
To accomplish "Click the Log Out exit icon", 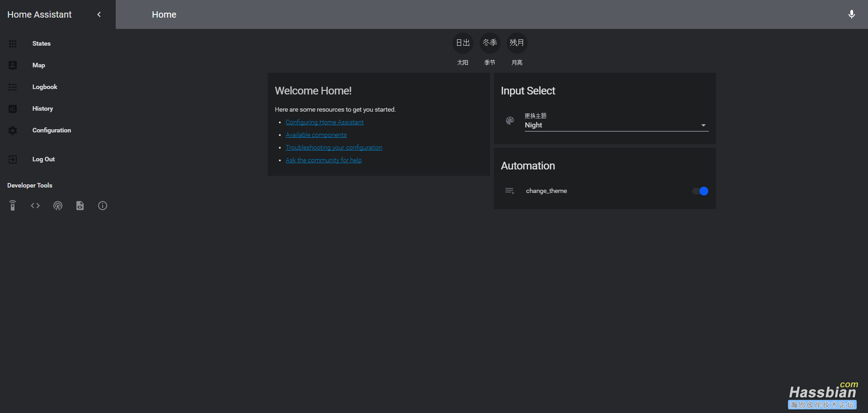I will pos(13,160).
